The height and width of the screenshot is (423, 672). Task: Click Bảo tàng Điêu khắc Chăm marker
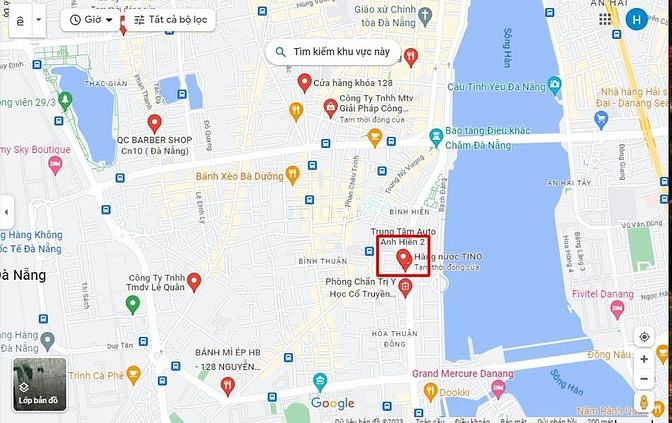pyautogui.click(x=436, y=138)
